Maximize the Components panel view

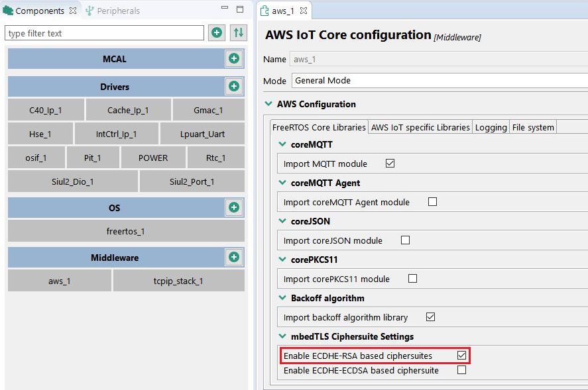point(240,10)
